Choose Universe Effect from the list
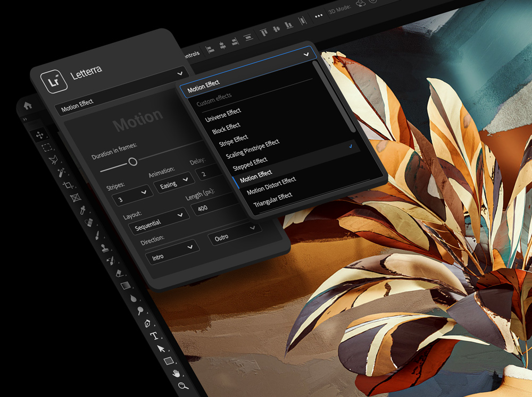The height and width of the screenshot is (397, 532). pos(223,115)
